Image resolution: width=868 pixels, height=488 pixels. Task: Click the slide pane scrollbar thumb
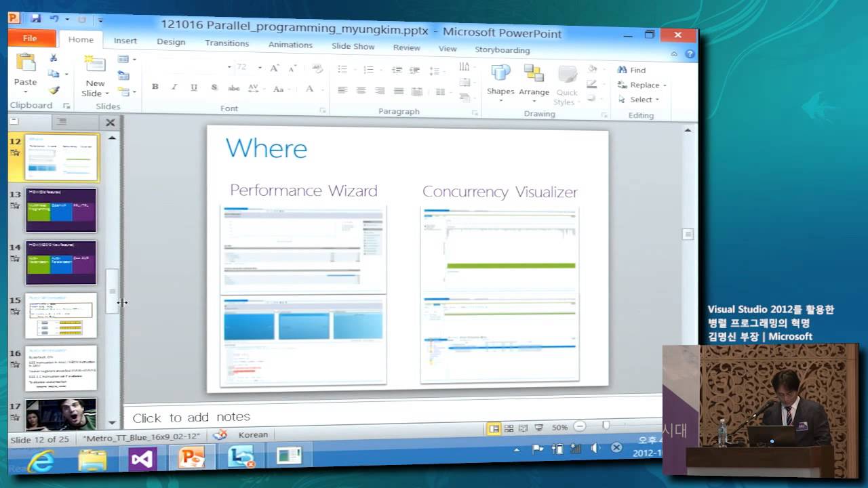point(688,234)
